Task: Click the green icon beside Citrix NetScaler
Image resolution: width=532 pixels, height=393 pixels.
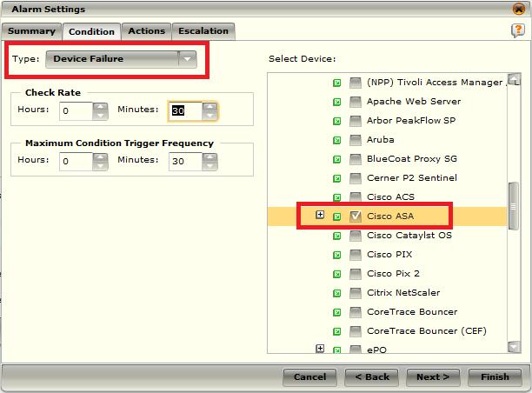Action: click(x=337, y=293)
